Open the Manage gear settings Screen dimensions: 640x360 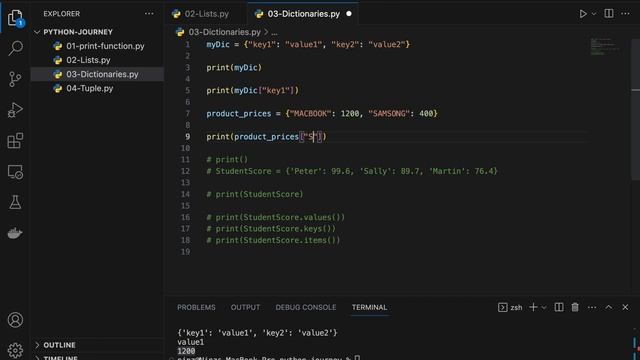[x=15, y=350]
